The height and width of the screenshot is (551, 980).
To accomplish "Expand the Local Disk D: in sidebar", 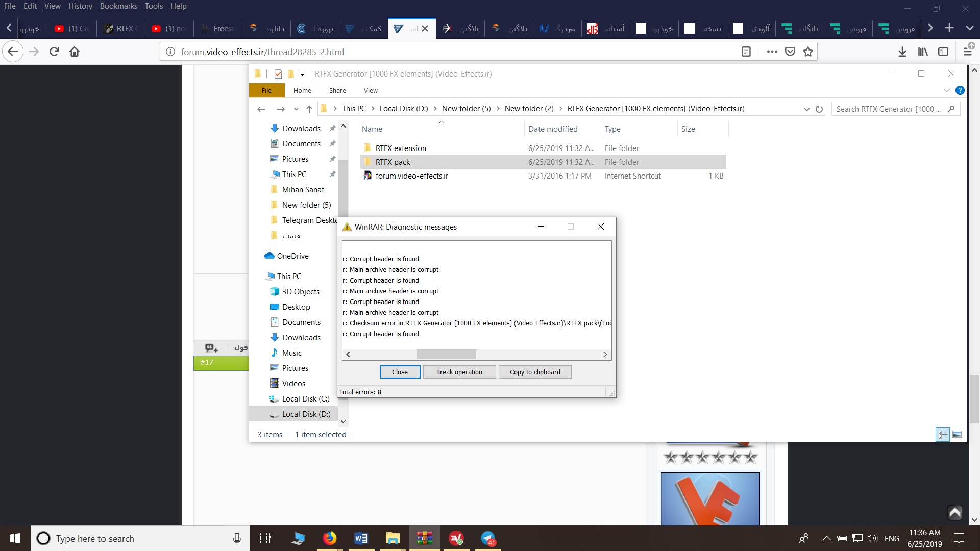I will tap(264, 414).
